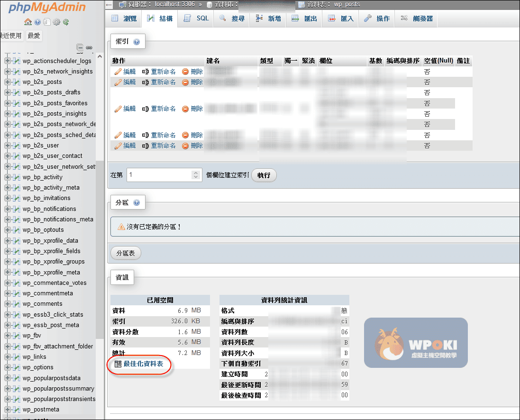The image size is (520, 420).
Task: Click the 刪除 icon in the first index row
Action: (185, 72)
